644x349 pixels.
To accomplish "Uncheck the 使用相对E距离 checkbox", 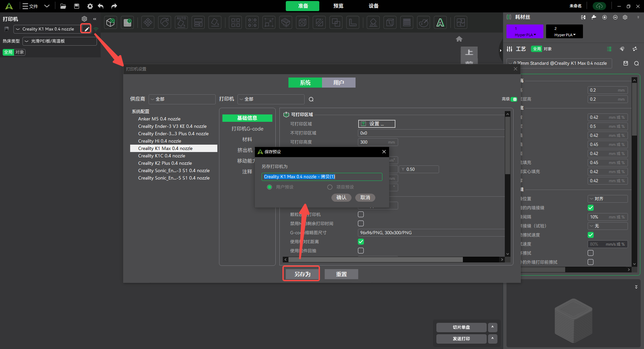I will (x=361, y=241).
